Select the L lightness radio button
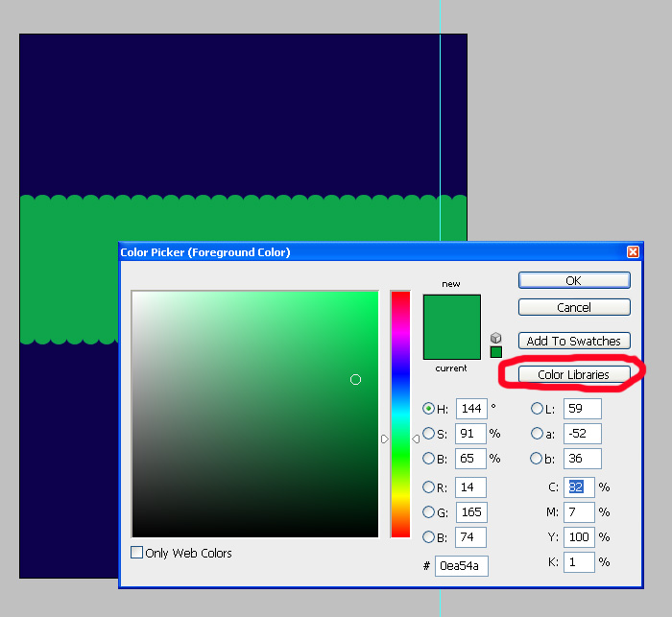 [537, 409]
